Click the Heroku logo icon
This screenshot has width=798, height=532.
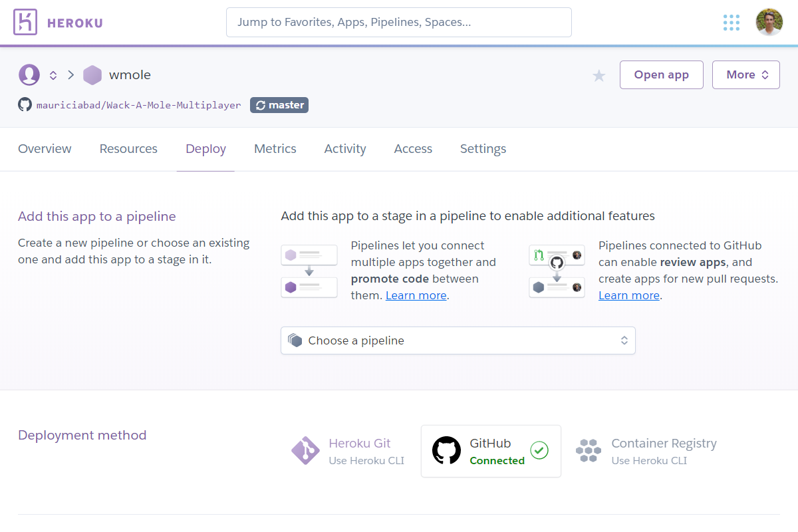25,23
